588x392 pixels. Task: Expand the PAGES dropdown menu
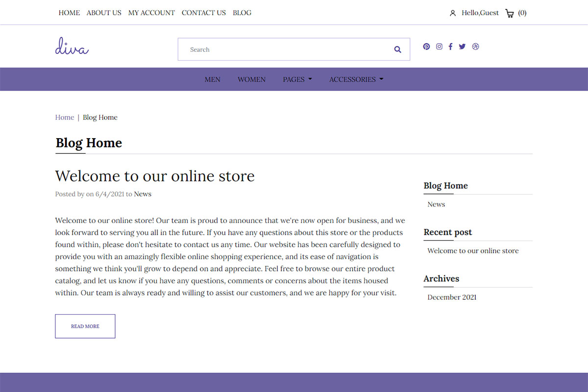(x=297, y=79)
